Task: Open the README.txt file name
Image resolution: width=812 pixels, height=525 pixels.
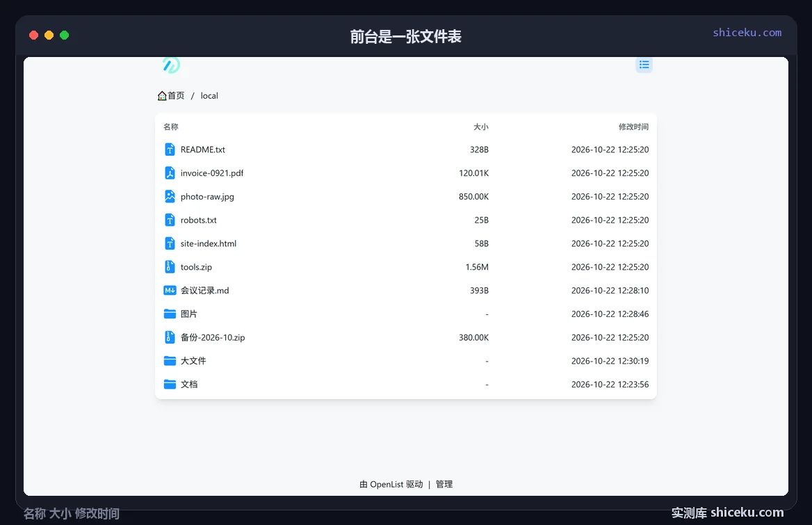Action: (203, 150)
